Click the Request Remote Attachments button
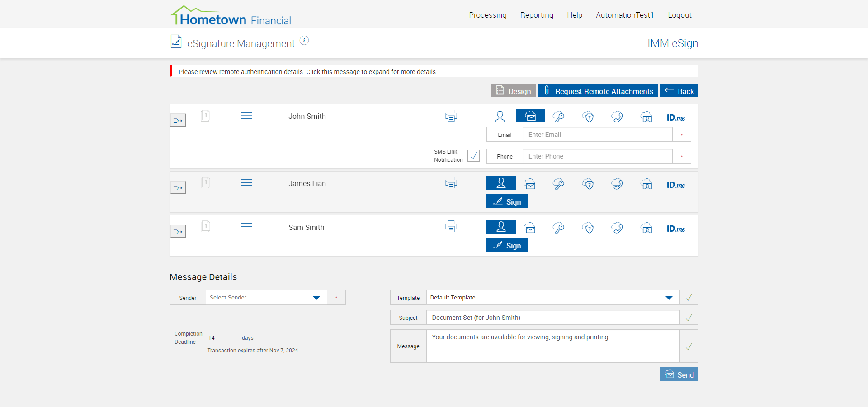 tap(597, 91)
